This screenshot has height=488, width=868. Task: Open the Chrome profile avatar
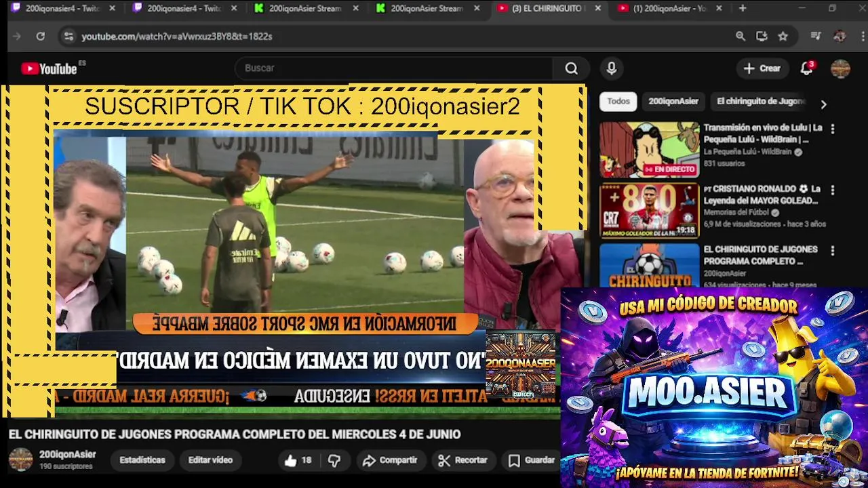pyautogui.click(x=840, y=37)
